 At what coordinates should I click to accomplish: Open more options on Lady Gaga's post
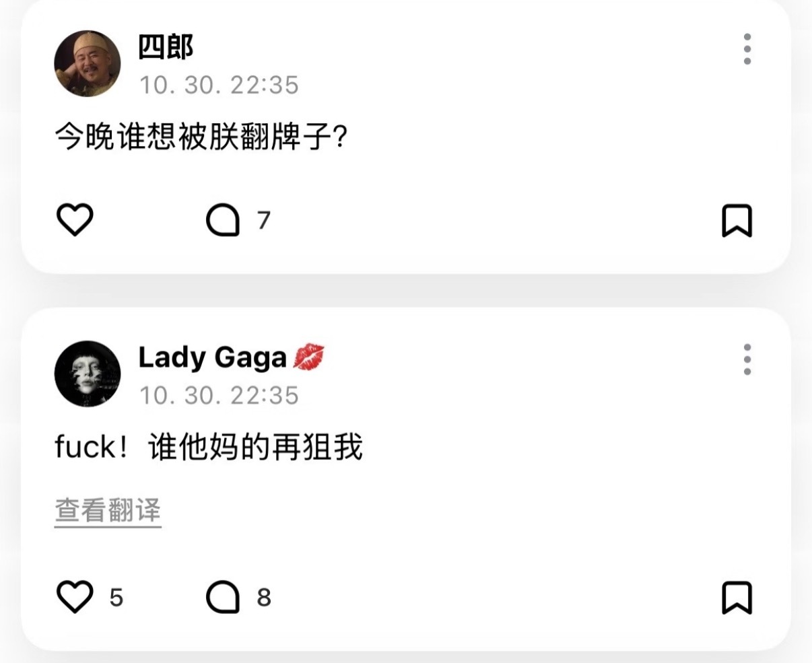(x=747, y=359)
